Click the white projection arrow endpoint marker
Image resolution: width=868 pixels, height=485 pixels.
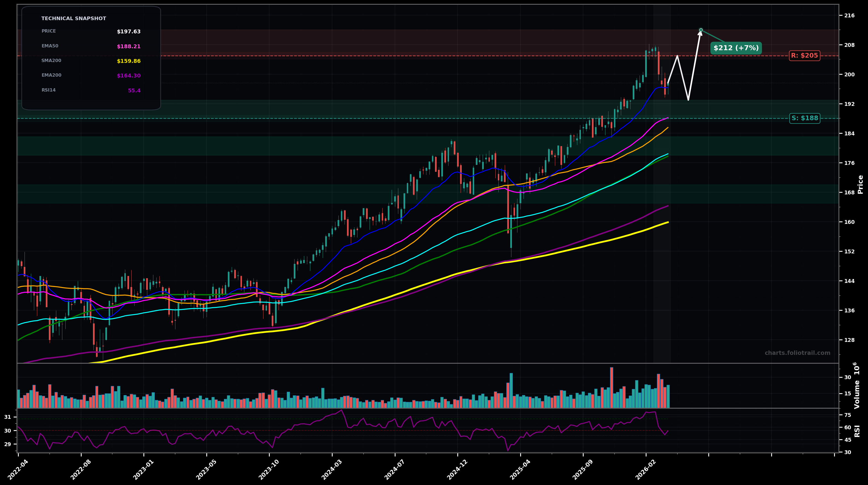(x=701, y=30)
